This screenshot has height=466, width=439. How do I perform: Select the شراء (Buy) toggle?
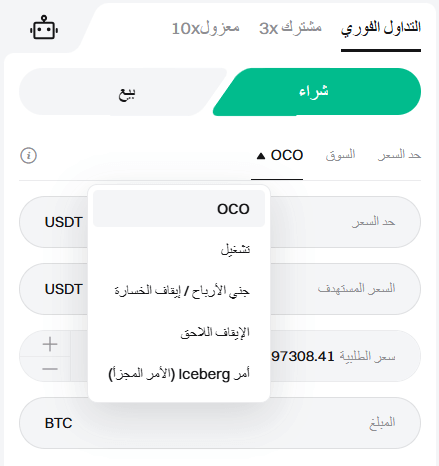[x=317, y=92]
